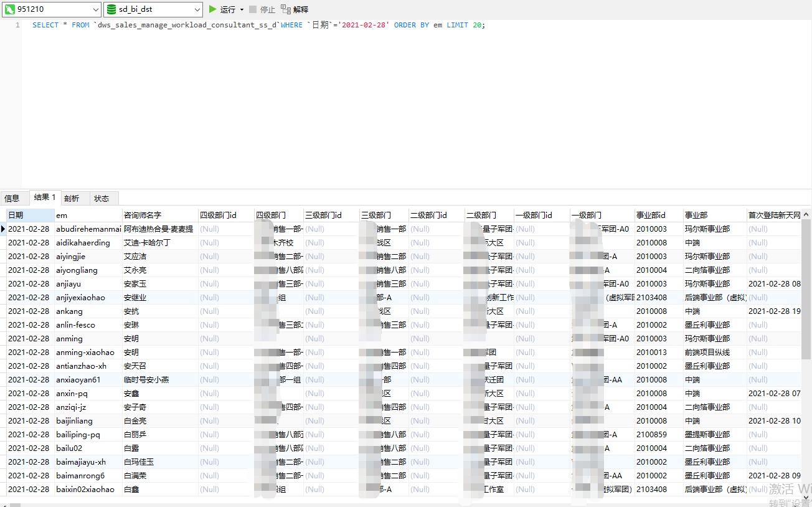Click the 三级部门id column header

(x=331, y=215)
